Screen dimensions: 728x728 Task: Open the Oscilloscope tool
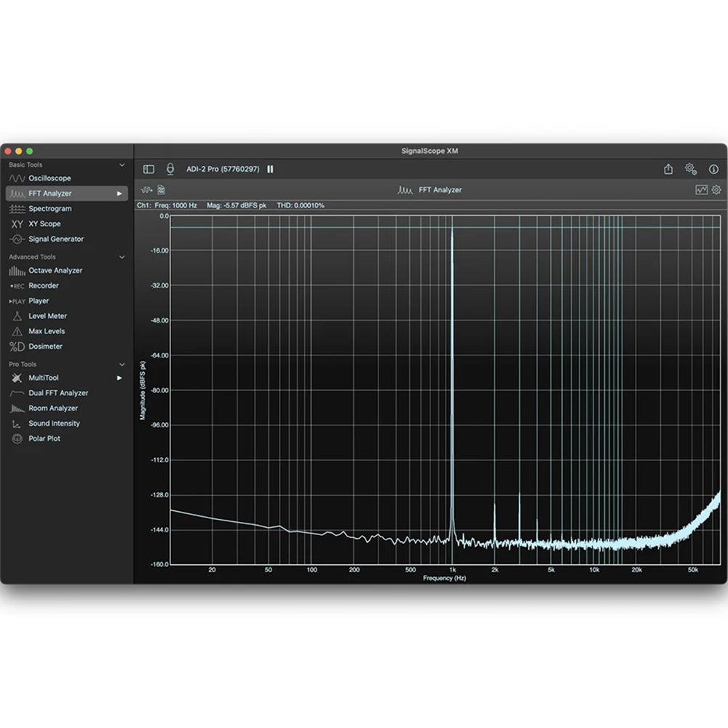(49, 178)
